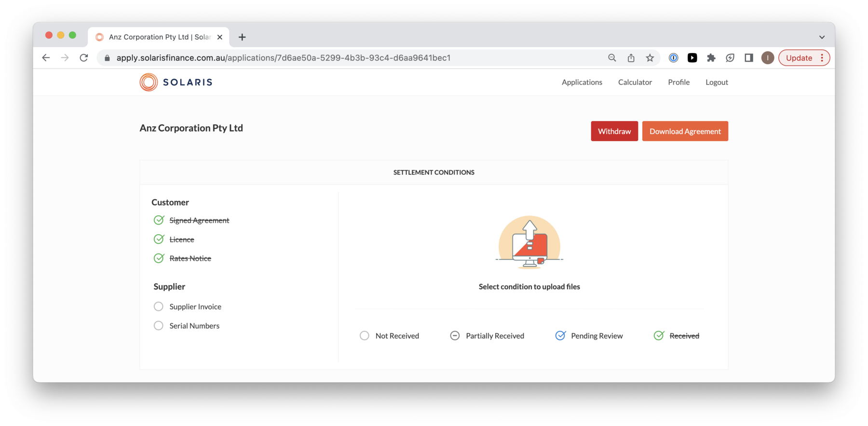868x426 pixels.
Task: Click 'Select condition to upload files' text
Action: [x=529, y=286]
